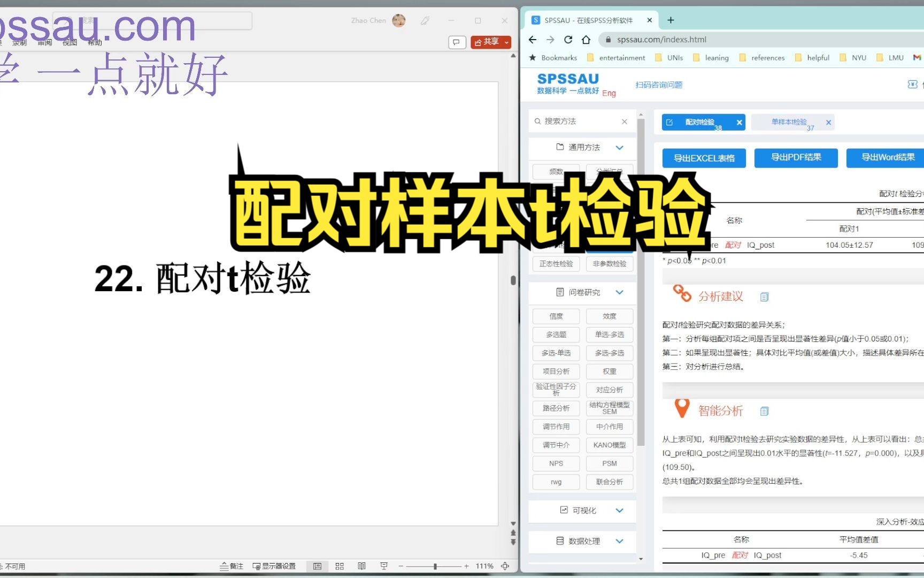Open 显示器设置 in the status bar
The width and height of the screenshot is (924, 578).
[x=274, y=566]
